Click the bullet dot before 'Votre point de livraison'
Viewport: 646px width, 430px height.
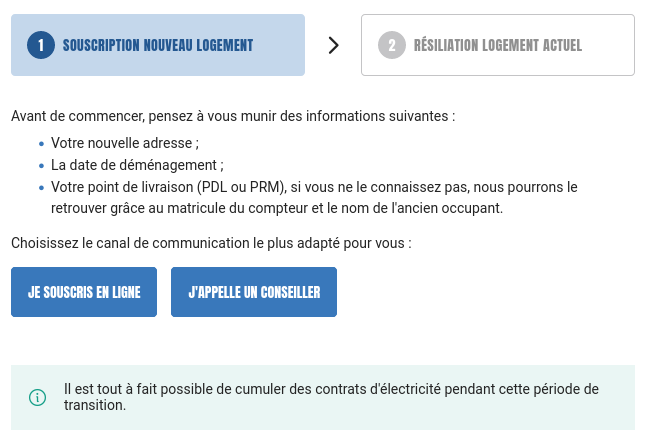point(40,188)
